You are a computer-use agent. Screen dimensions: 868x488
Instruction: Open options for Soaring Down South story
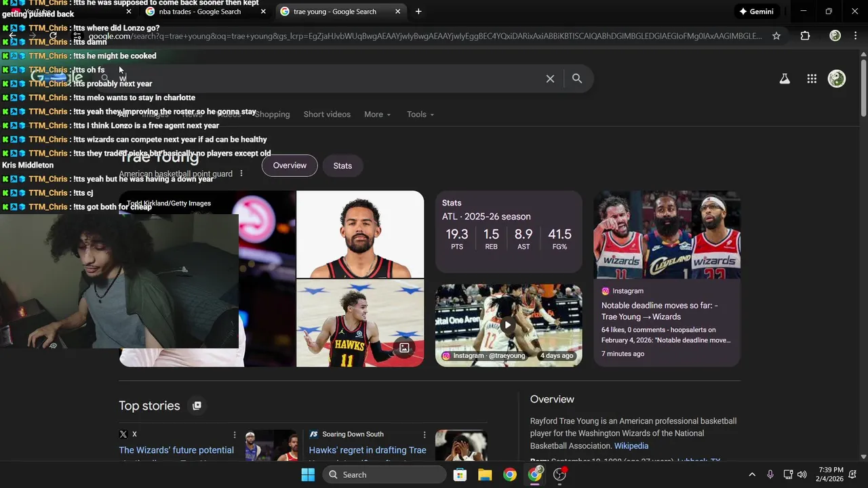(x=425, y=434)
